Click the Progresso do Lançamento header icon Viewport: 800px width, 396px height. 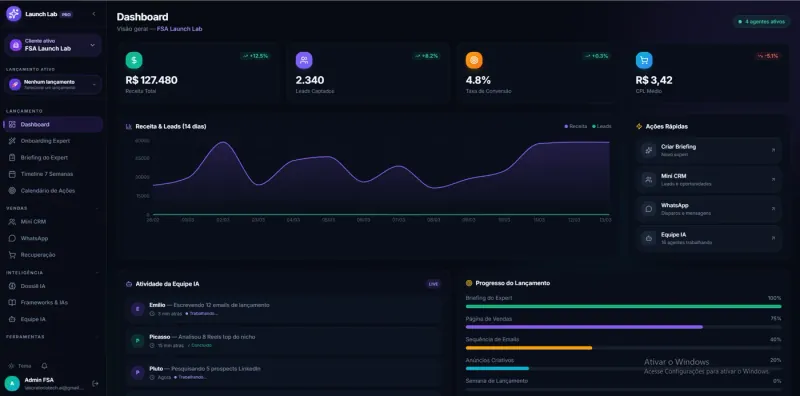point(469,283)
